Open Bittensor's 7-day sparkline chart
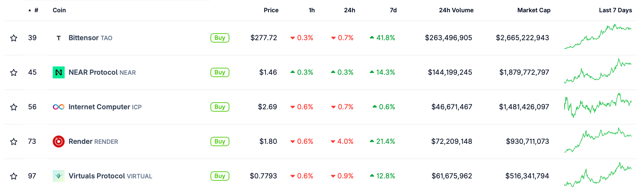This screenshot has height=190, width=644. [x=598, y=37]
